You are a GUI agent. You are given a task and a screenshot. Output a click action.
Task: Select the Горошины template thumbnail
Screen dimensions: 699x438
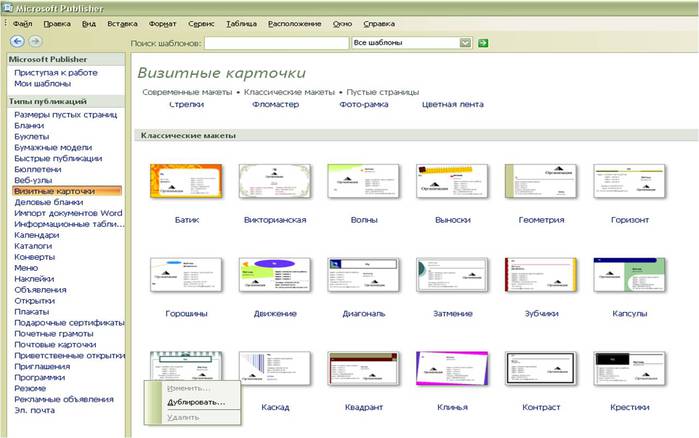(x=186, y=275)
